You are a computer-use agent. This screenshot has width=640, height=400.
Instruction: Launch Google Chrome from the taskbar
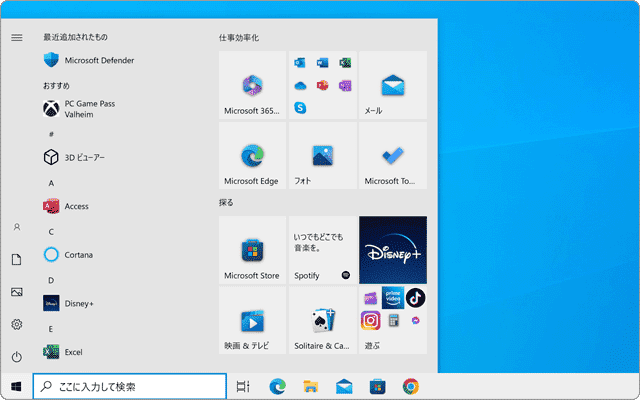click(x=411, y=386)
